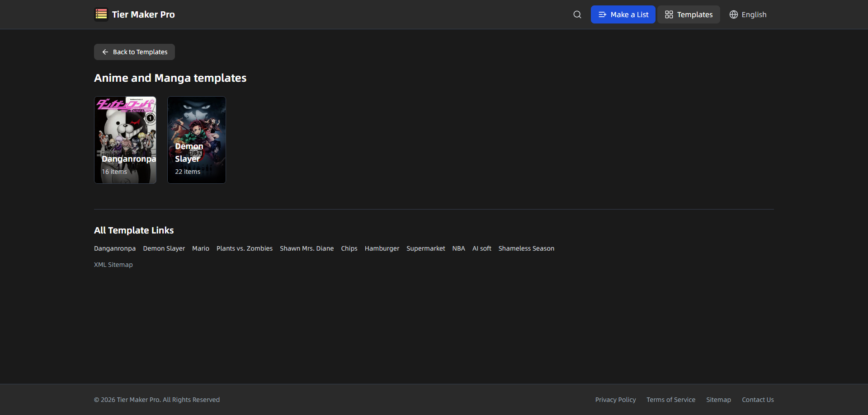
Task: Click the Tier Maker Pro title text
Action: point(143,14)
